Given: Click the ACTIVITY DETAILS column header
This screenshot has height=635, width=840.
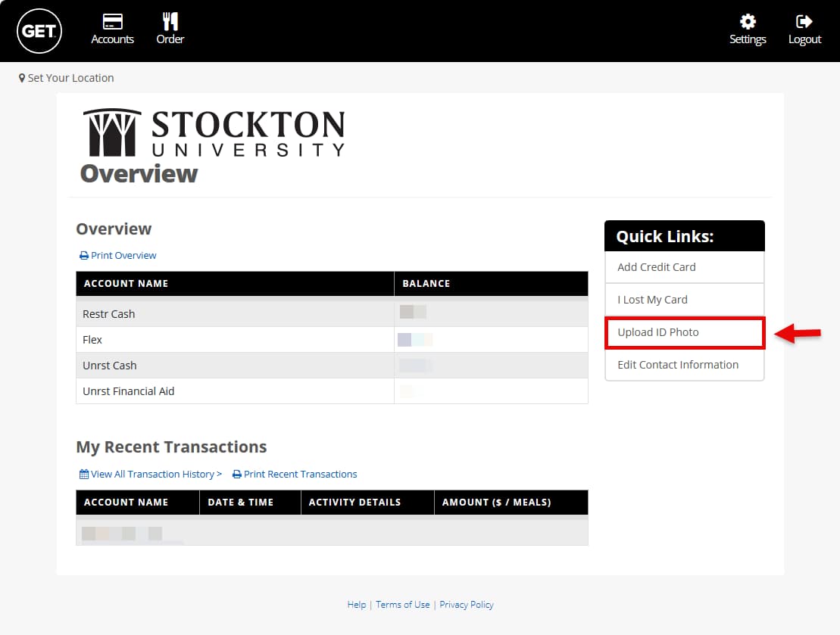Looking at the screenshot, I should coord(367,503).
